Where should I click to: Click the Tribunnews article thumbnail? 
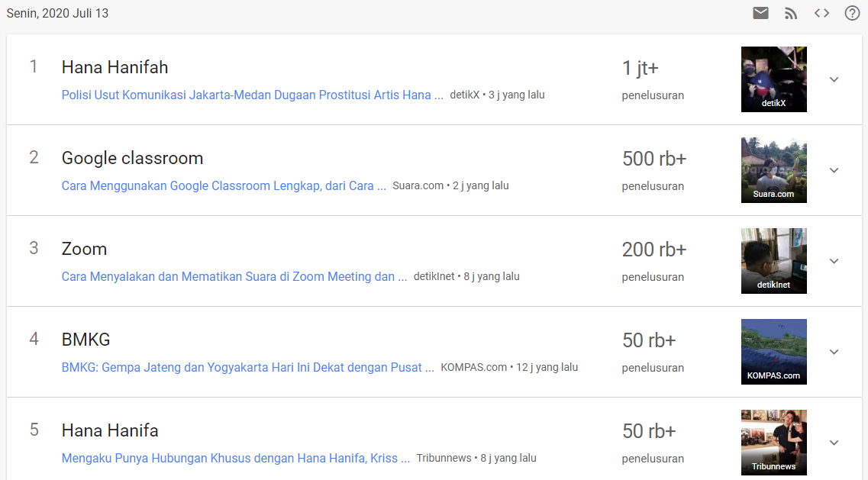[773, 443]
